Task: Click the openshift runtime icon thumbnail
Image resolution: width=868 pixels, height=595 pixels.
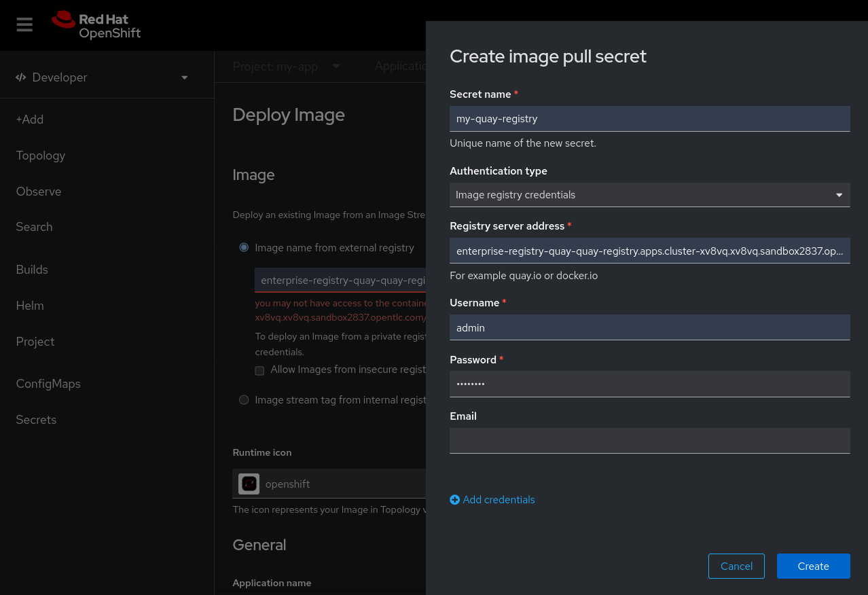Action: tap(249, 484)
